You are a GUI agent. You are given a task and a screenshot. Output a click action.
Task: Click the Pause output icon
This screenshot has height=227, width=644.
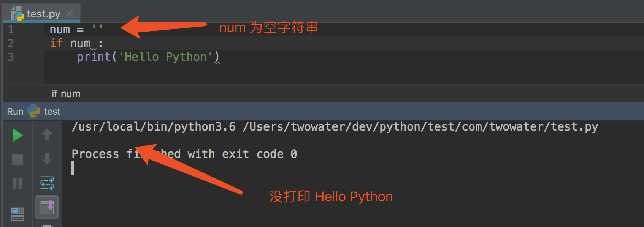(17, 184)
